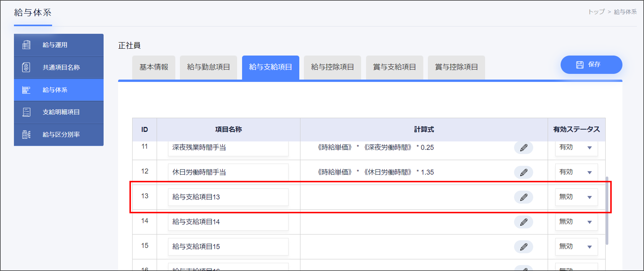Select the 給与区分別率 sidebar icon
This screenshot has height=271, width=644.
[26, 135]
